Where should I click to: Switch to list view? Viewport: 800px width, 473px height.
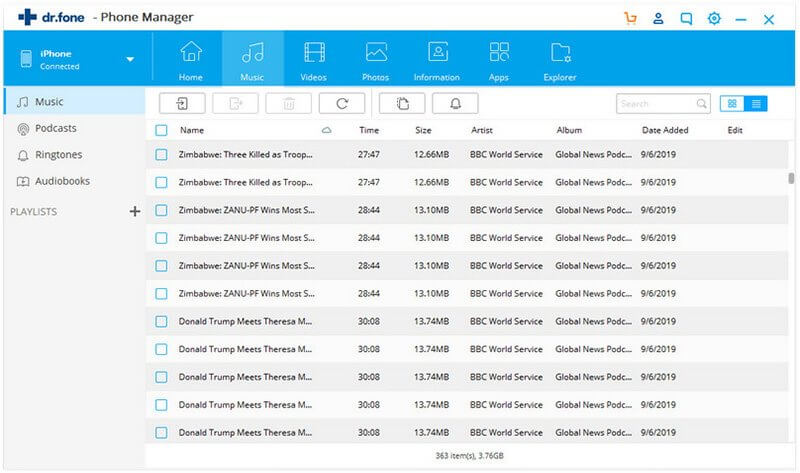(756, 104)
